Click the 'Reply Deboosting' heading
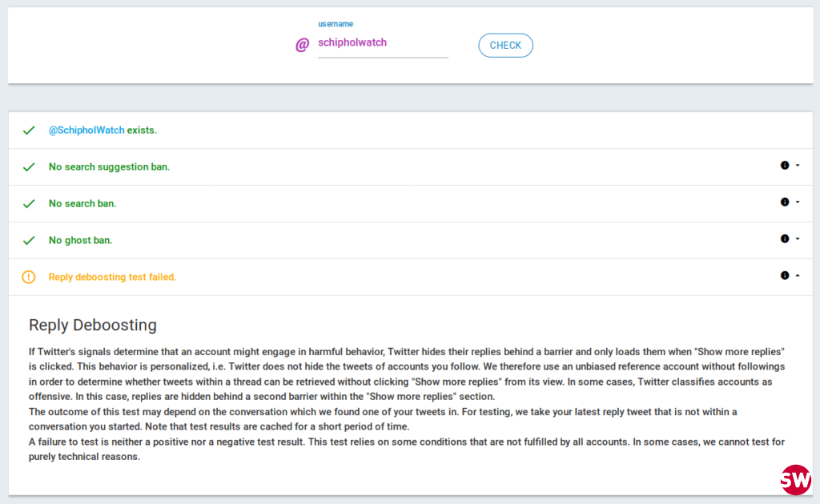The width and height of the screenshot is (820, 504). [93, 325]
